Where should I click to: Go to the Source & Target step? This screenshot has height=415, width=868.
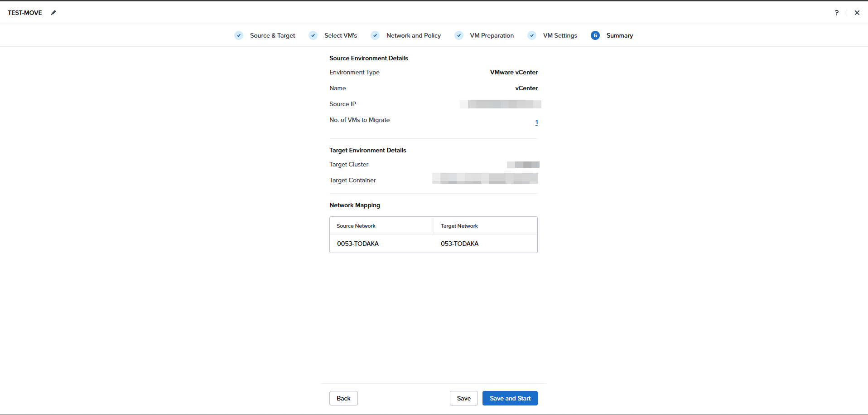(272, 35)
